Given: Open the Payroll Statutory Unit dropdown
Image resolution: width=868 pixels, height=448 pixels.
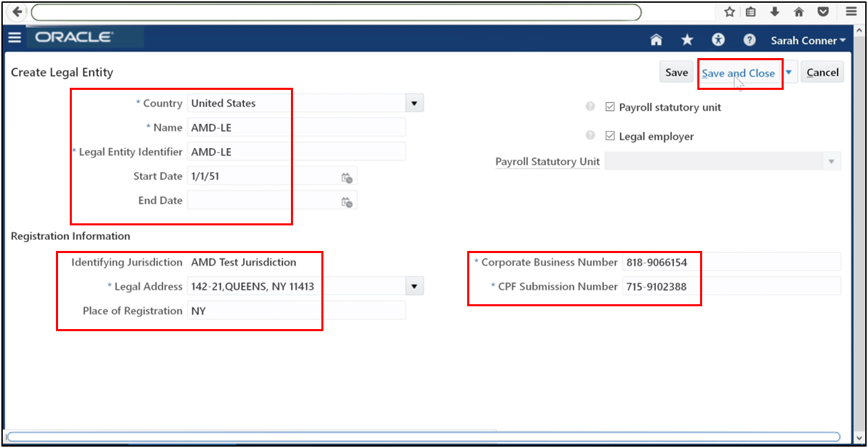Looking at the screenshot, I should coord(830,160).
